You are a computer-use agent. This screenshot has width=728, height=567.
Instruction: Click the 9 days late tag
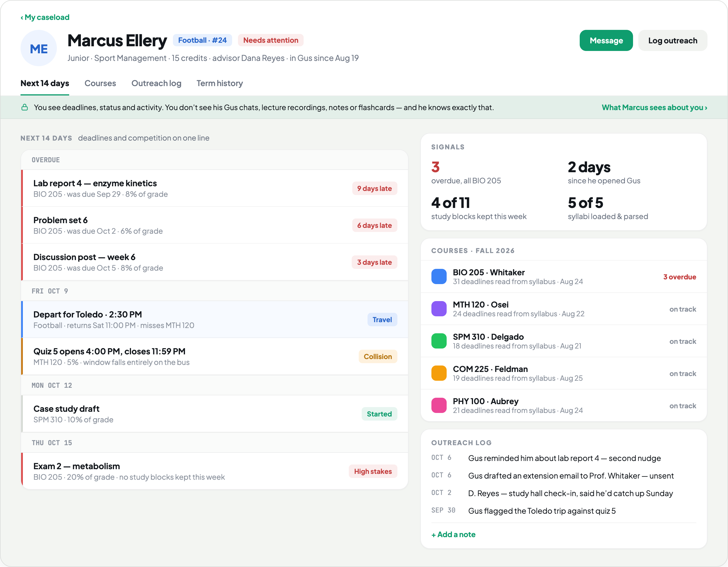374,189
